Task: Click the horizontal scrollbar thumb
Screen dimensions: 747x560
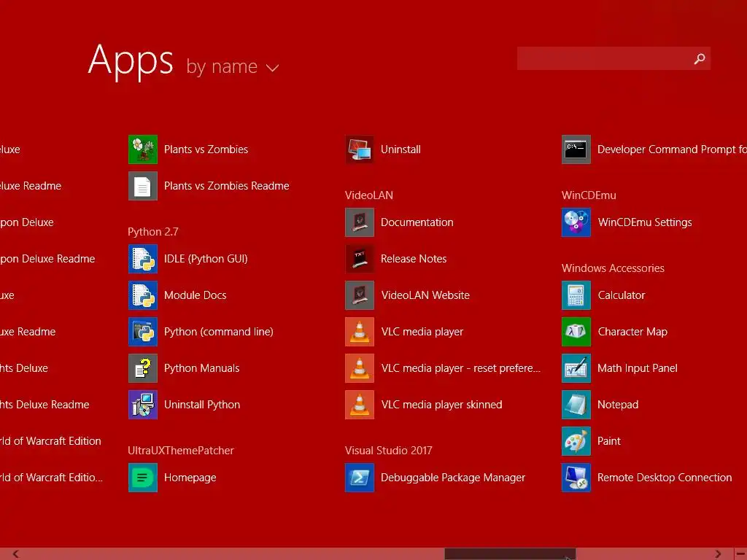Action: click(x=510, y=554)
